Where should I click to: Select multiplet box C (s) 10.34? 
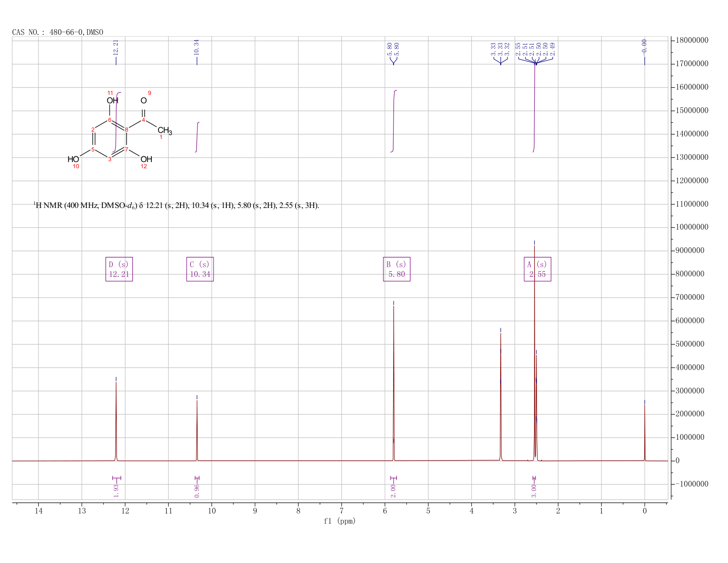tap(200, 269)
